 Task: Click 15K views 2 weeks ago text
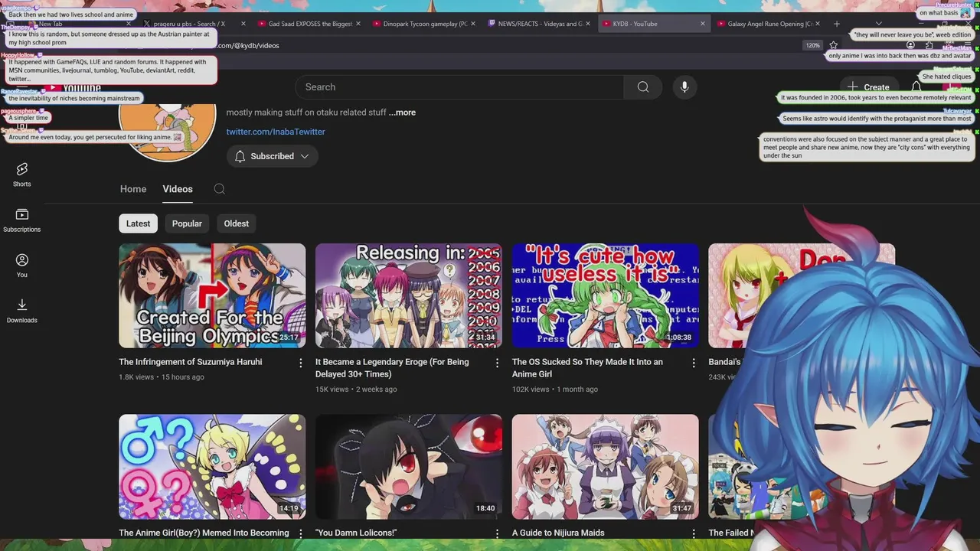coord(356,390)
